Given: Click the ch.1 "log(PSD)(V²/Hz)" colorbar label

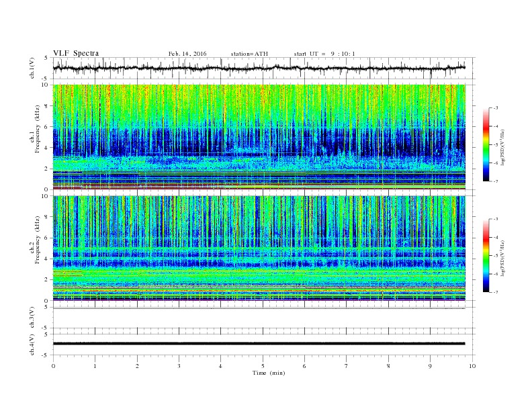Looking at the screenshot, I should click(x=502, y=147).
